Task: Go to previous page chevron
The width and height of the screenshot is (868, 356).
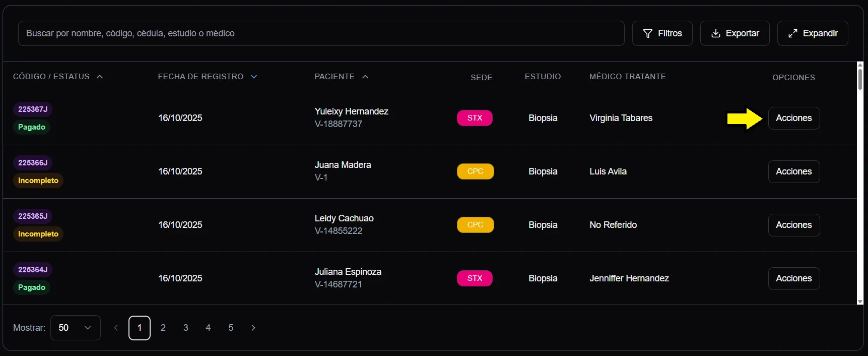Action: tap(116, 328)
